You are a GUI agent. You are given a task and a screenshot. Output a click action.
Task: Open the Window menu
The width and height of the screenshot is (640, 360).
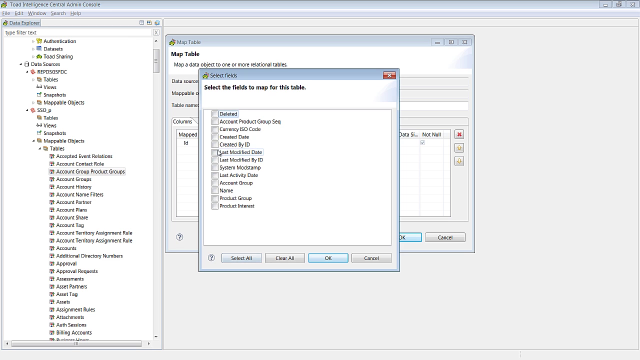(x=37, y=13)
